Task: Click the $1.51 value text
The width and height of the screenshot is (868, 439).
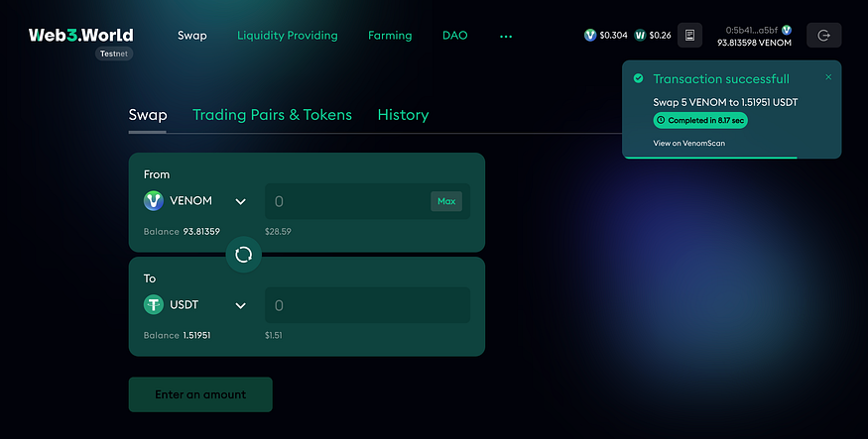Action: 274,336
